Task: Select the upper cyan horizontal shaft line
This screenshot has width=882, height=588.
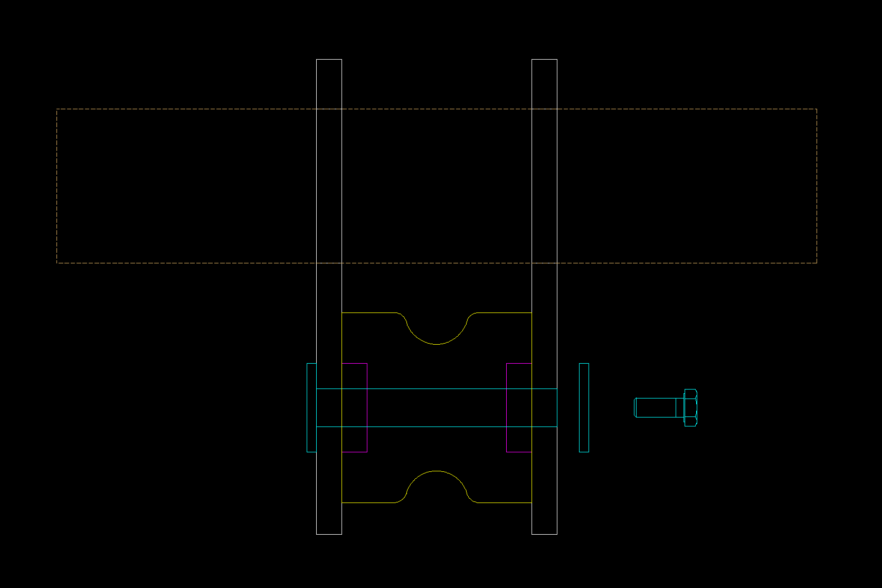Action: [437, 388]
